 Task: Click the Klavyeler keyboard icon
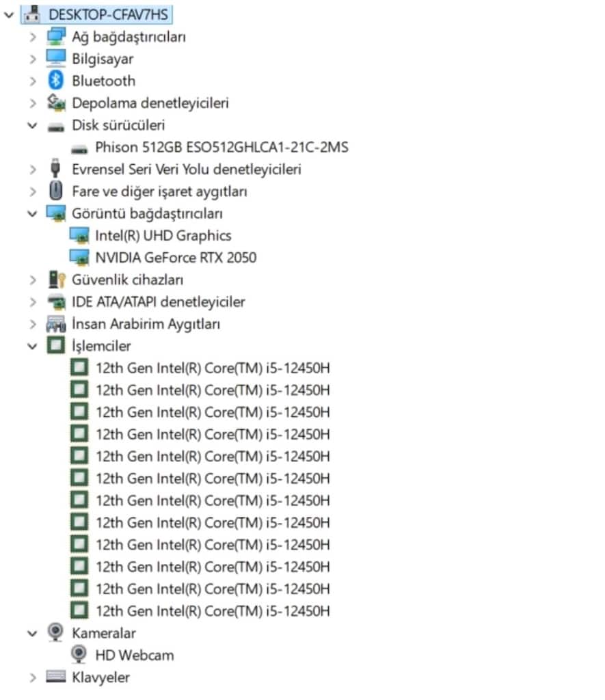pos(56,677)
